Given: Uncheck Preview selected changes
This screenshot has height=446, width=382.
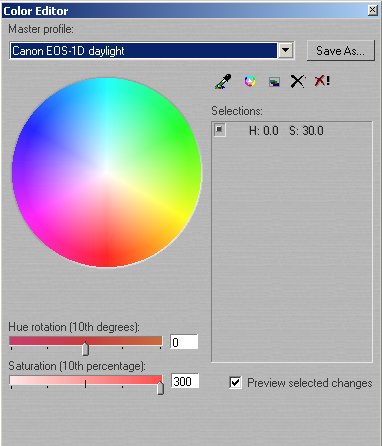Looking at the screenshot, I should 235,382.
